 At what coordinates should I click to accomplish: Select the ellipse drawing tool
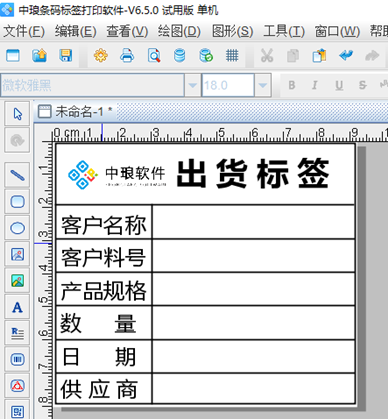click(17, 228)
